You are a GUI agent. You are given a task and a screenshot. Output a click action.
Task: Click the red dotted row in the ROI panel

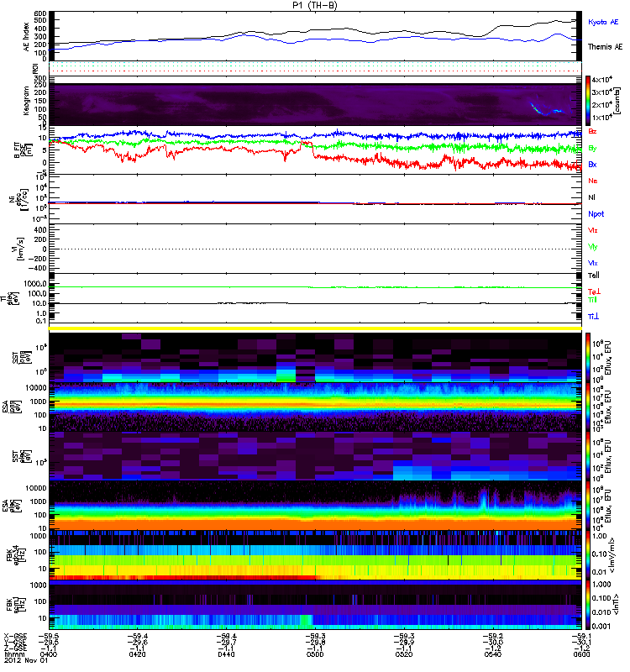coord(315,71)
